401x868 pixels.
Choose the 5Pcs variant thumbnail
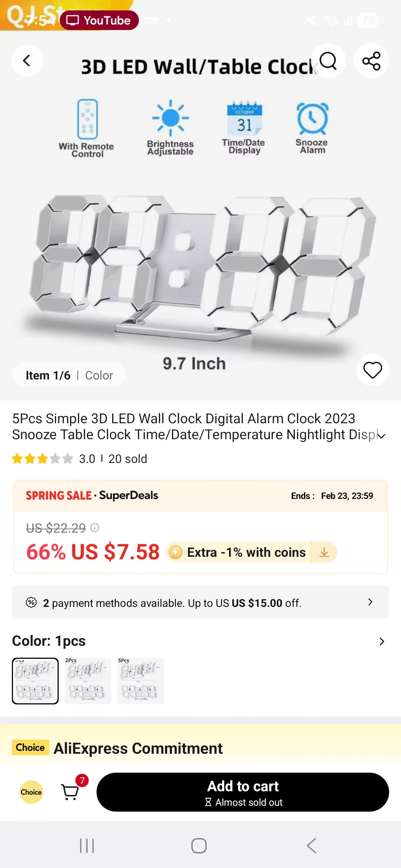pyautogui.click(x=141, y=681)
